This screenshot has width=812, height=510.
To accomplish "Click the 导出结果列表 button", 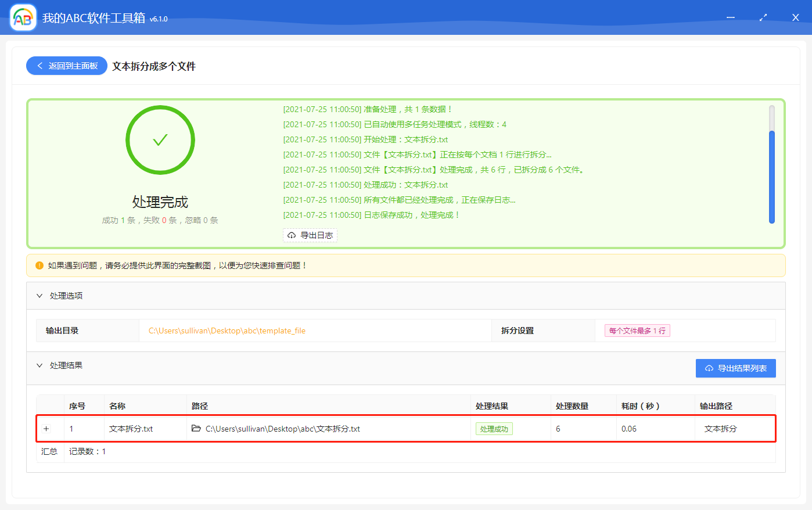I will tap(736, 368).
